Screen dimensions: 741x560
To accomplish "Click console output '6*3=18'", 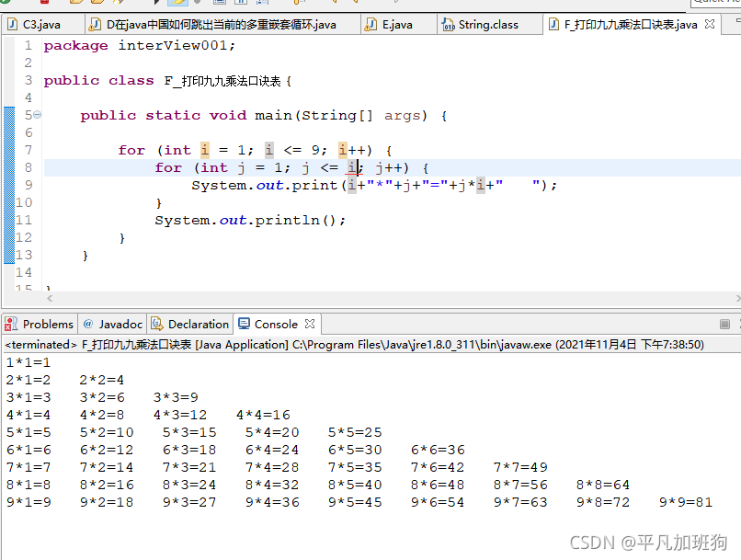I will tap(189, 450).
